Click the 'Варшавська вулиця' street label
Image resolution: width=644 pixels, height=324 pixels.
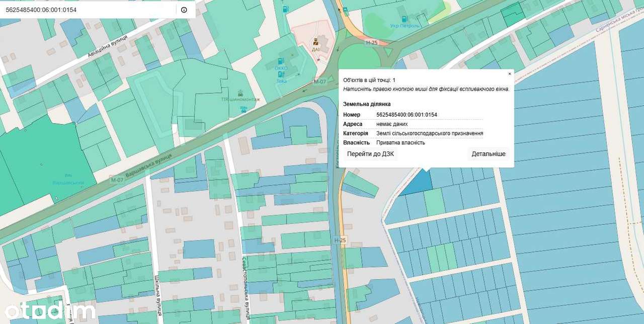(148, 166)
